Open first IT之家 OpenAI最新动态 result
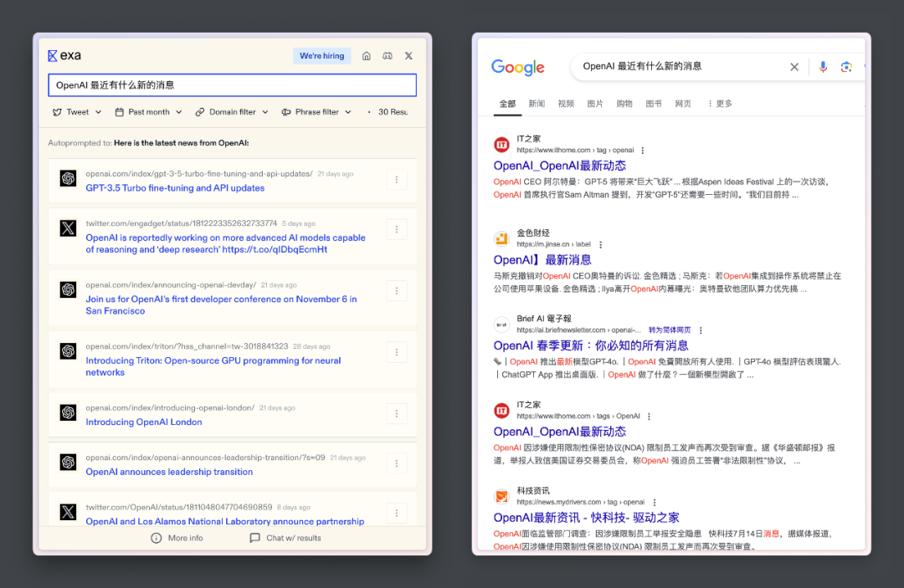The image size is (904, 588). click(559, 166)
